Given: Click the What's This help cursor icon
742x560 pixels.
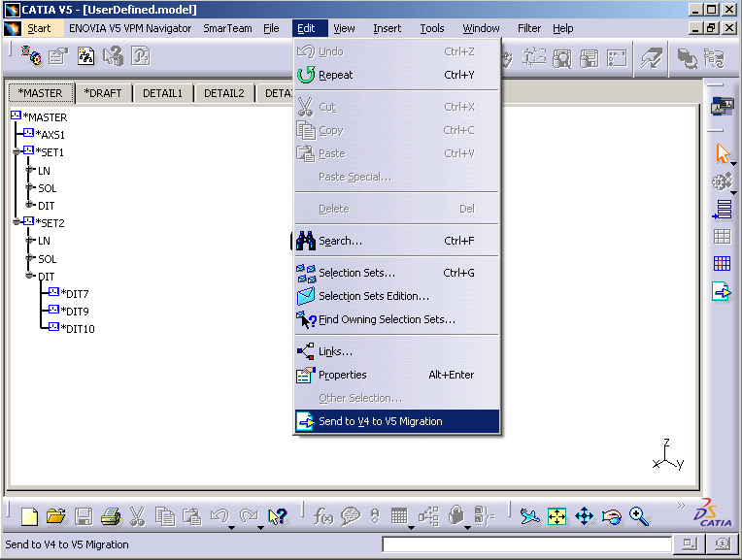Looking at the screenshot, I should click(277, 516).
